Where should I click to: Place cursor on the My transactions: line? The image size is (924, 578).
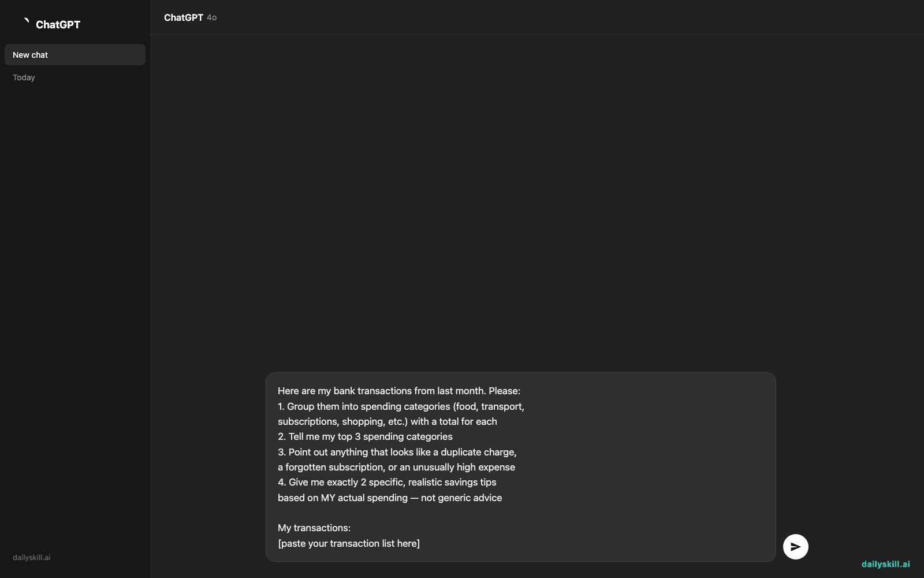point(314,528)
